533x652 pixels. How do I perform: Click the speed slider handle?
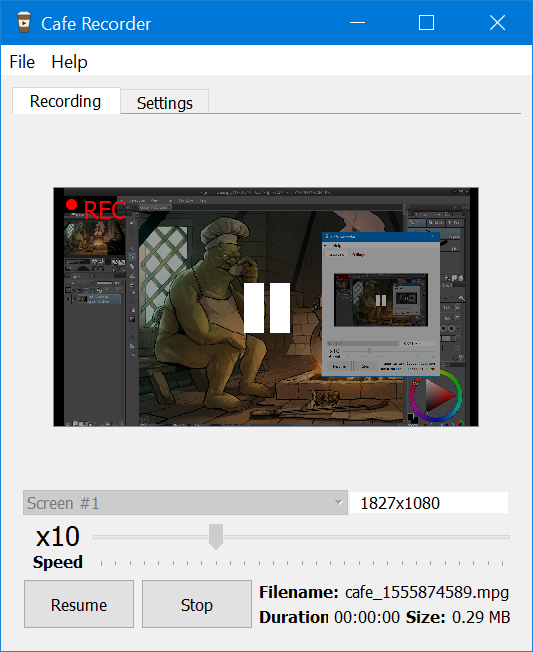click(216, 536)
